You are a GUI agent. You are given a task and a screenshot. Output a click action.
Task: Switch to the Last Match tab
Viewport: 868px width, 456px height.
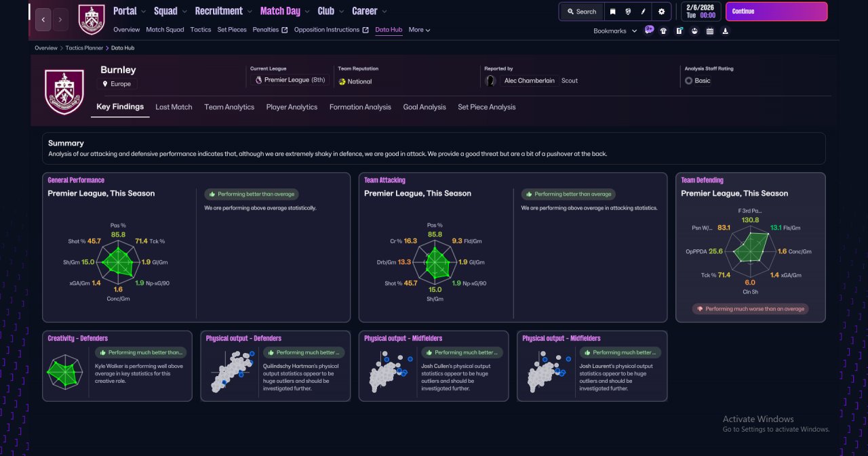point(174,107)
